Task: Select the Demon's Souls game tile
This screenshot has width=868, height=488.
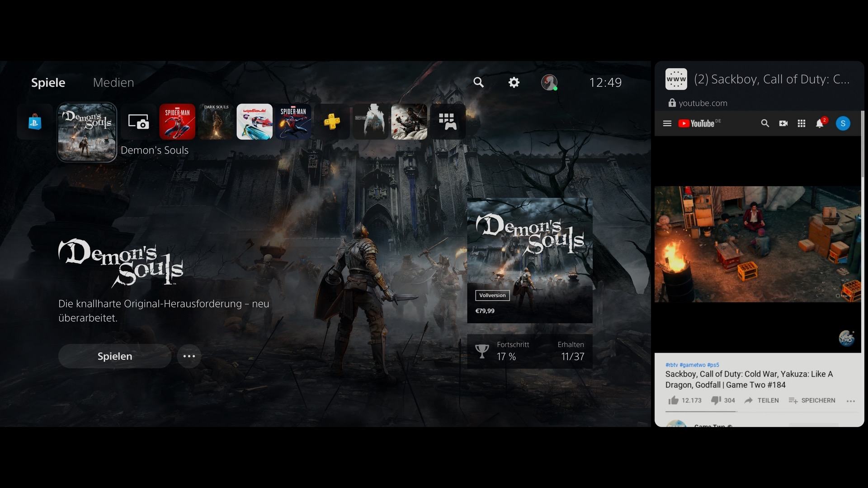Action: click(x=87, y=132)
